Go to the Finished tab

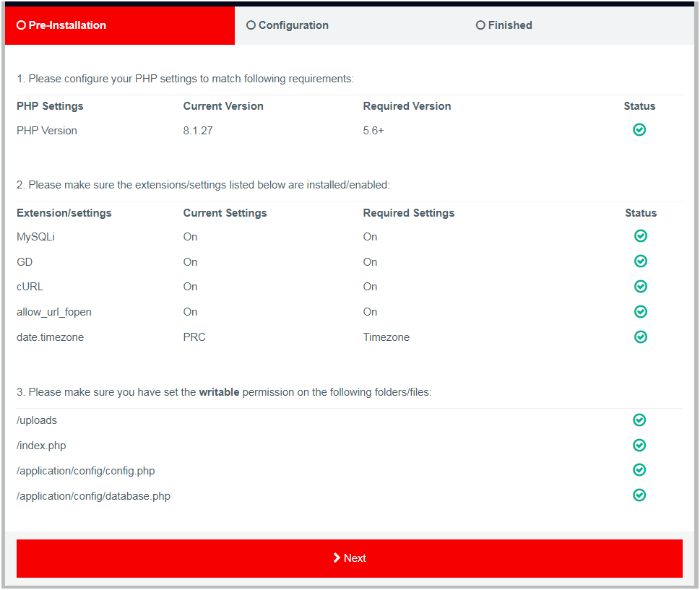pyautogui.click(x=510, y=25)
